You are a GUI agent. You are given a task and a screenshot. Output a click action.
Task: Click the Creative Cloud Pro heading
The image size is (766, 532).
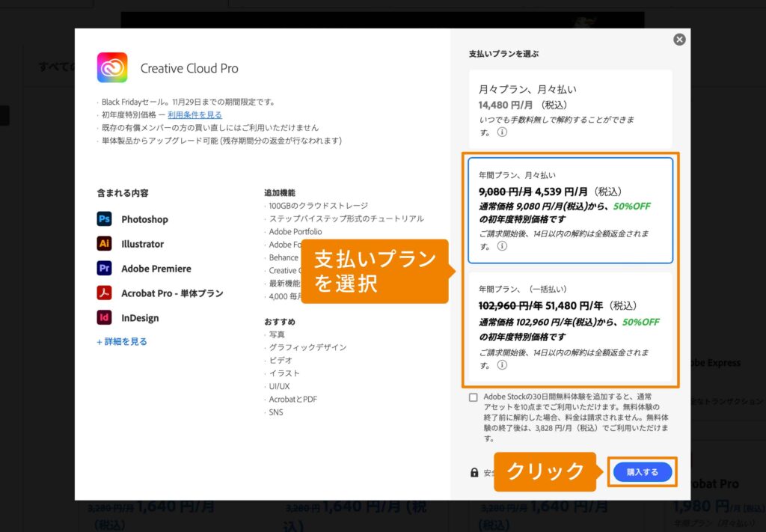point(189,68)
